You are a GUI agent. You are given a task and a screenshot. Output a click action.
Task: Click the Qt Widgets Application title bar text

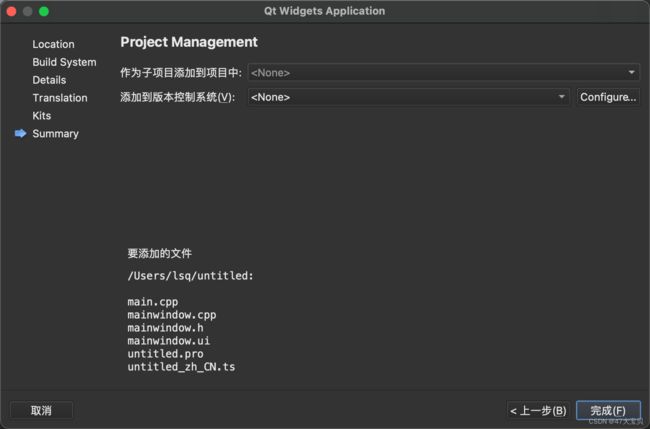pos(325,11)
